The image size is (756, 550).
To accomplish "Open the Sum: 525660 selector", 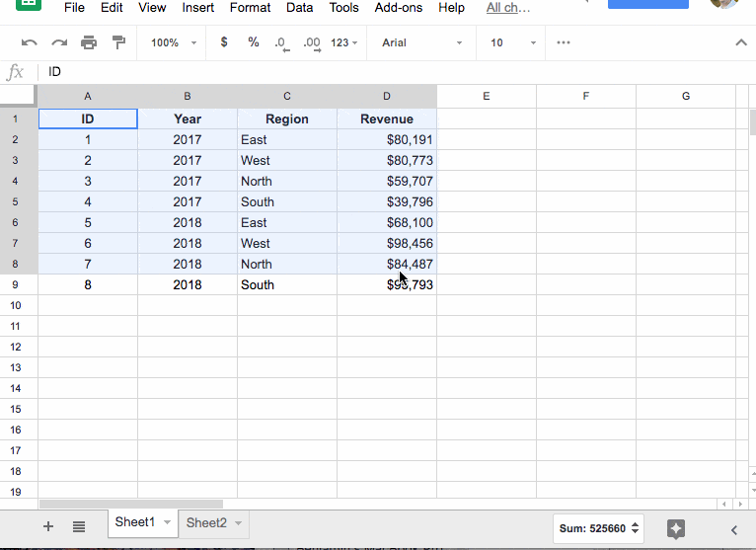I will pyautogui.click(x=600, y=528).
